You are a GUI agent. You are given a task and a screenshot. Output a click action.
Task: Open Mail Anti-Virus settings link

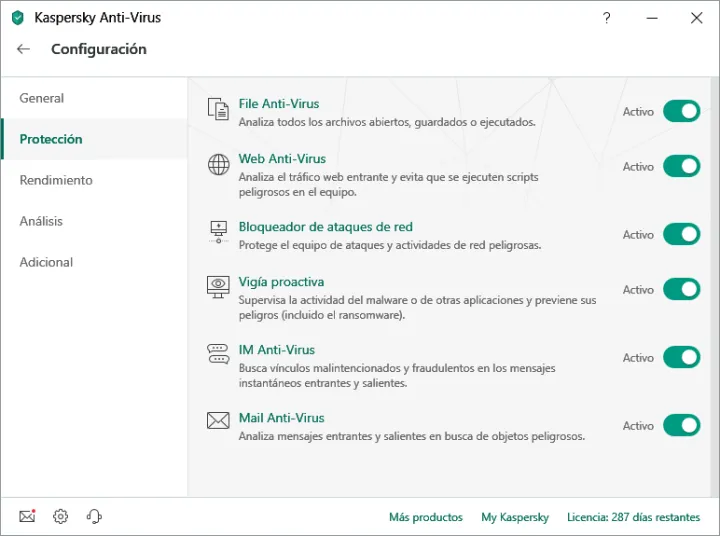pyautogui.click(x=281, y=418)
